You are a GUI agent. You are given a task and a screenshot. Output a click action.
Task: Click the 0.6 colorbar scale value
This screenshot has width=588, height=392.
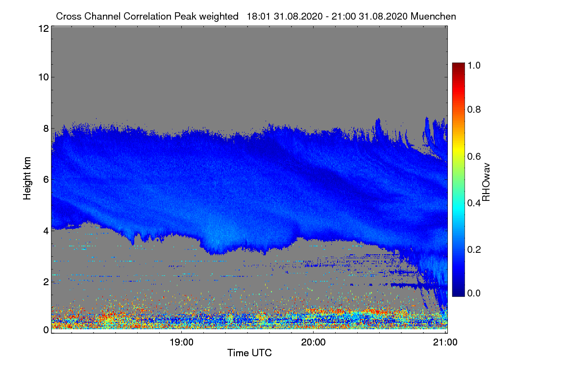475,156
